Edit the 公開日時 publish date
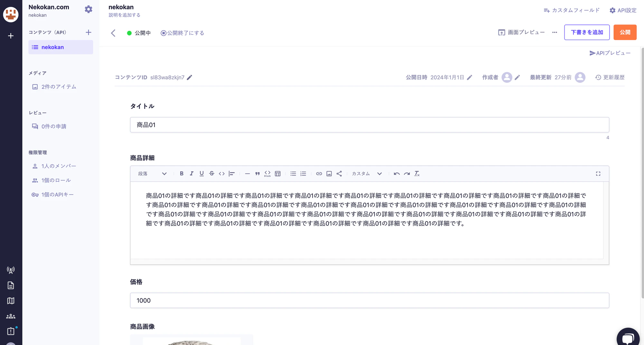 pyautogui.click(x=470, y=77)
